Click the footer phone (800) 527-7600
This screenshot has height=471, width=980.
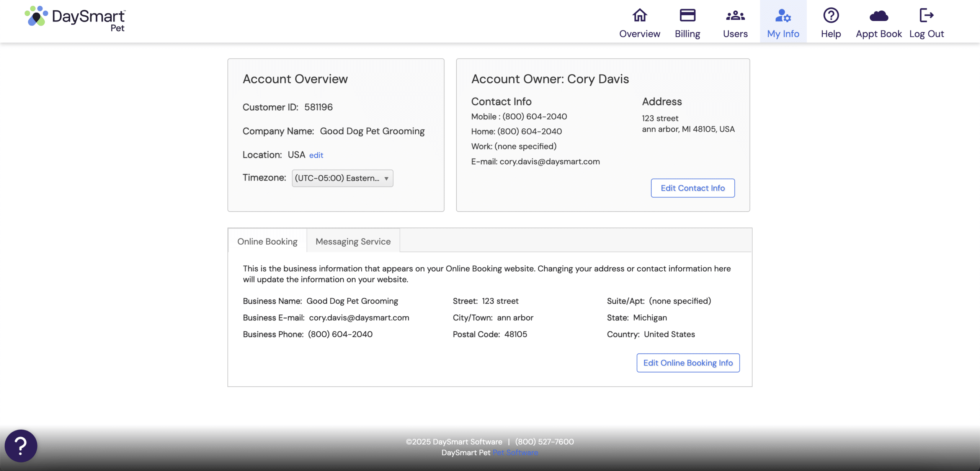tap(544, 442)
